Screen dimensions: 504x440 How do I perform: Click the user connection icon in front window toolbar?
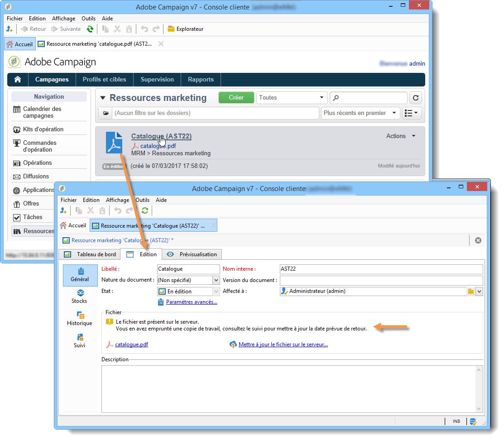(63, 210)
